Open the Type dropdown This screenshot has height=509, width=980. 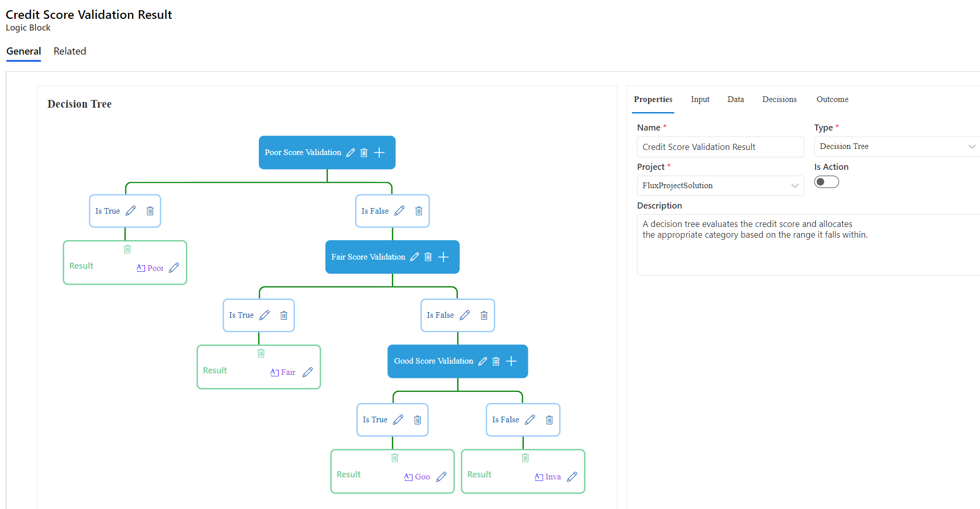click(896, 146)
